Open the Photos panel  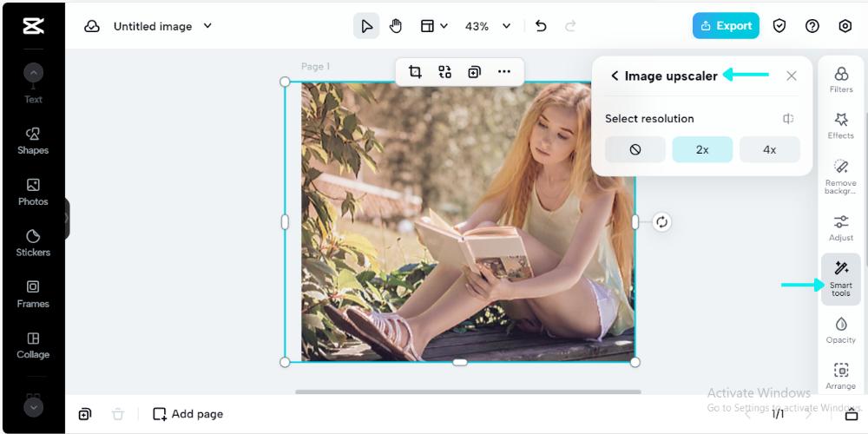click(x=33, y=192)
